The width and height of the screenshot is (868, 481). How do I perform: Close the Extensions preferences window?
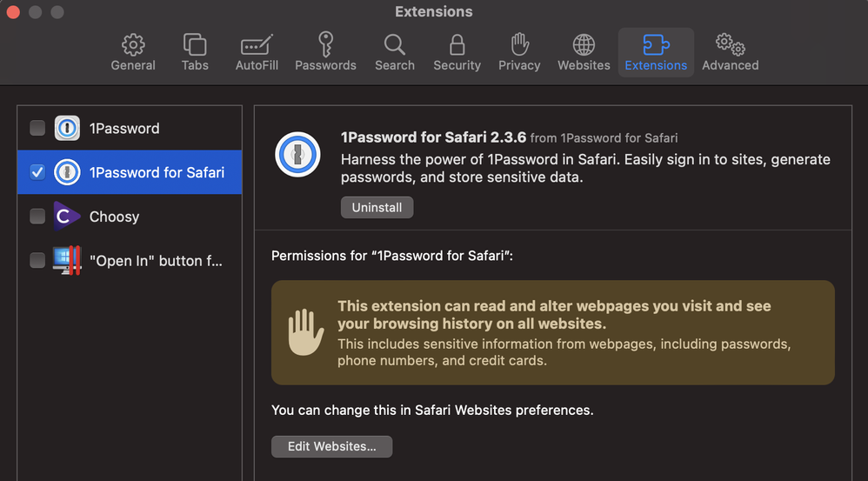pyautogui.click(x=13, y=11)
